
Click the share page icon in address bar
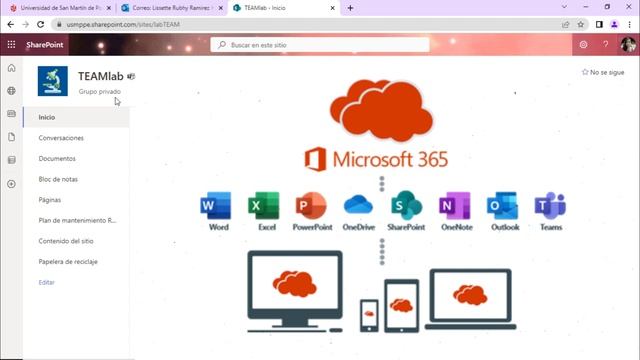coord(566,24)
